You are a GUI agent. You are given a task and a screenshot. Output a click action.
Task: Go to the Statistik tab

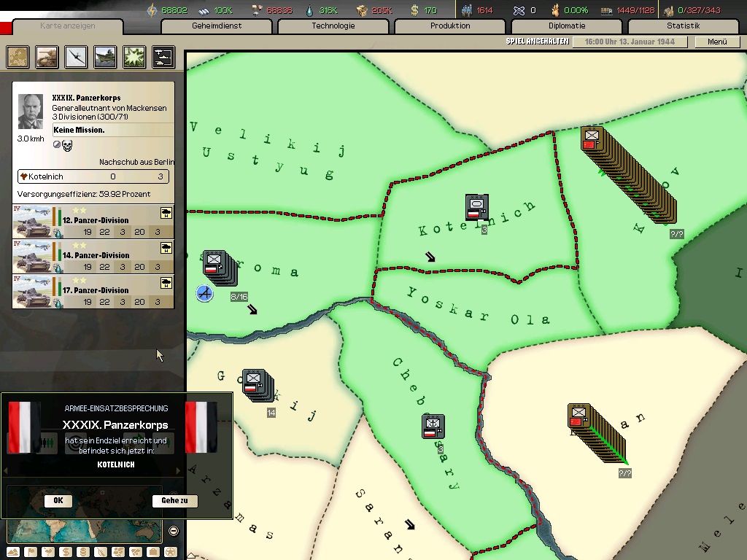[684, 26]
